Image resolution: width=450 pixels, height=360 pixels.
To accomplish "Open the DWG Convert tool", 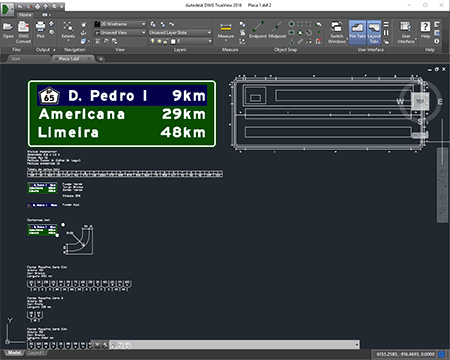I will pos(23,28).
